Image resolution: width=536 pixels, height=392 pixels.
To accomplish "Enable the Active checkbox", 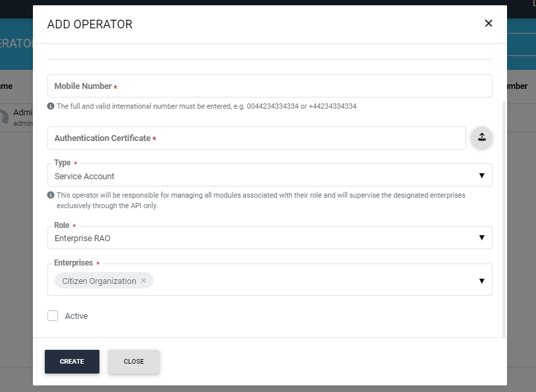I will pos(53,316).
